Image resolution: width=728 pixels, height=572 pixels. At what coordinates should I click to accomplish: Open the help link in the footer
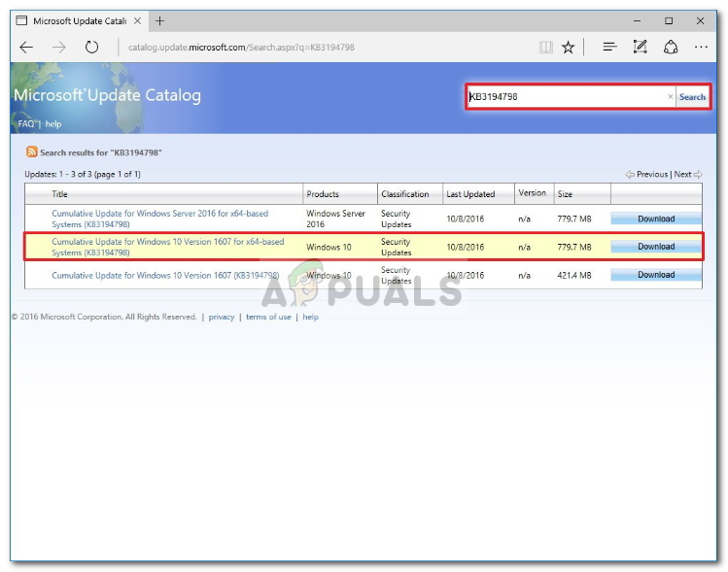click(310, 317)
